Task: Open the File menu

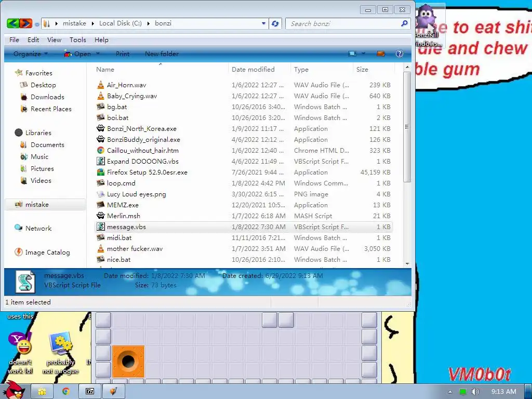Action: (x=14, y=39)
